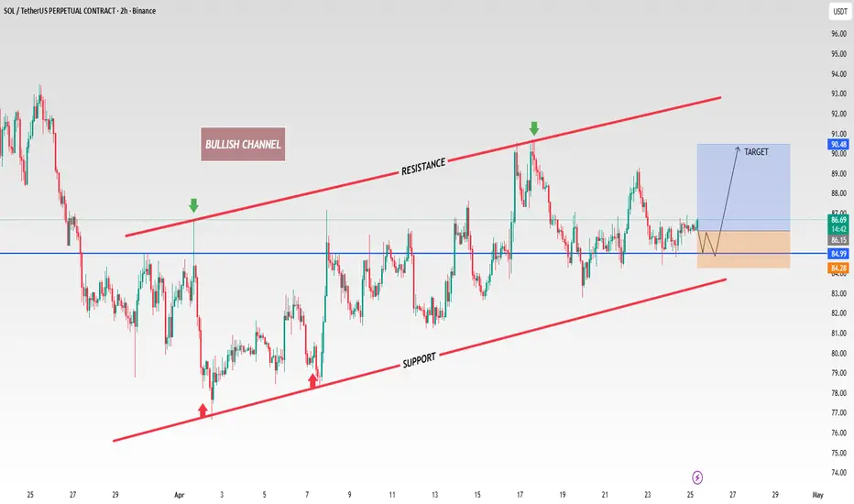Viewport: 854px width, 504px height.
Task: Select the green down arrow above early April spike
Action: tap(193, 205)
